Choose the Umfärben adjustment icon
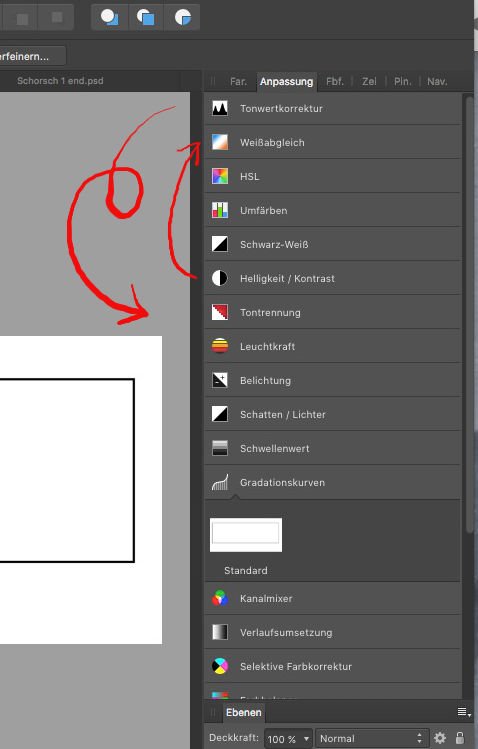This screenshot has width=478, height=749. pyautogui.click(x=220, y=210)
